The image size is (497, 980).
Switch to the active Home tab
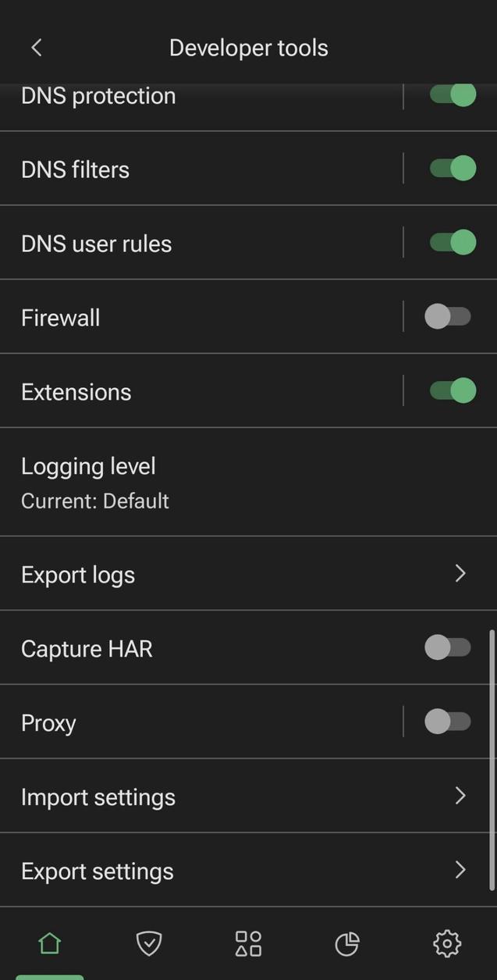point(48,943)
